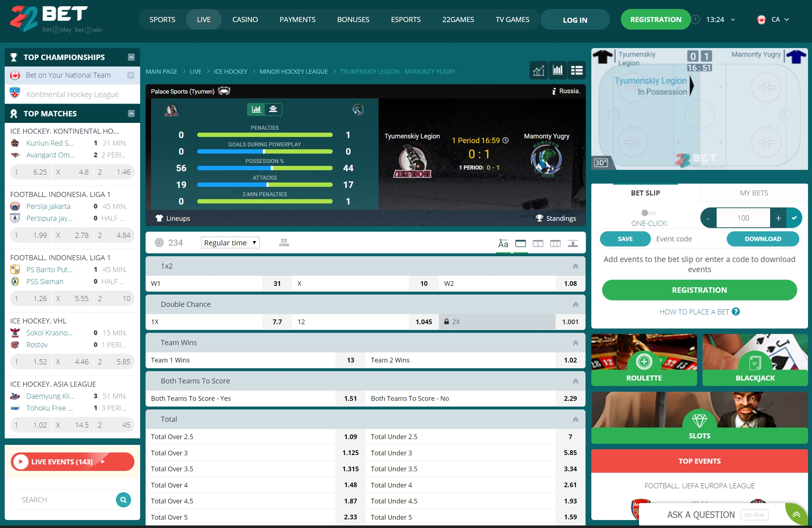This screenshot has height=528, width=812.
Task: Change font size with Aa icon
Action: click(x=503, y=243)
